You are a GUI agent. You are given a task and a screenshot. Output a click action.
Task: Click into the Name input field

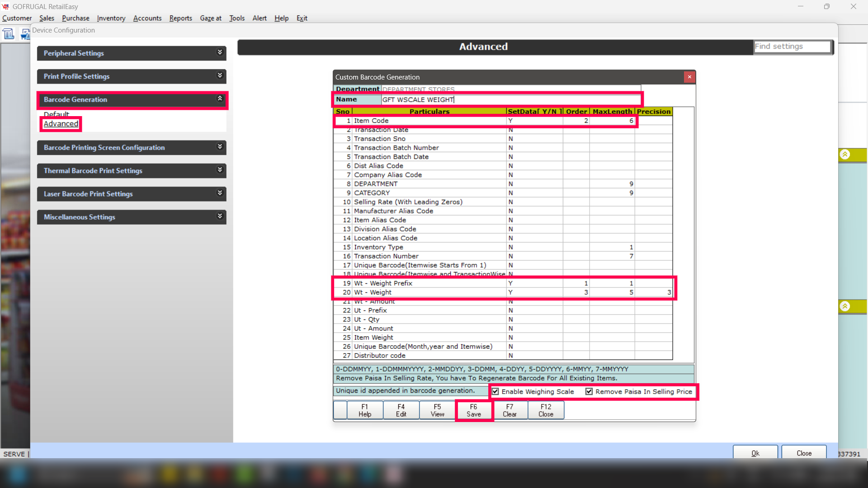510,100
